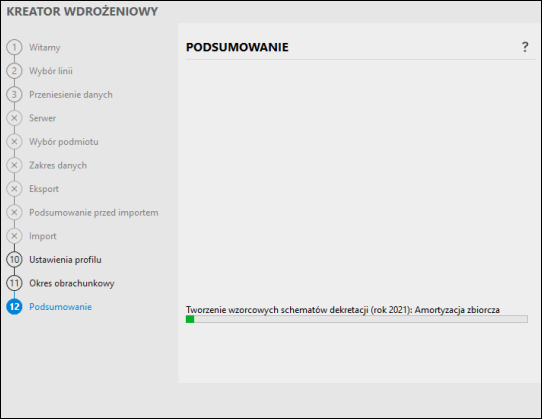Click the blue step 12 circle icon
The width and height of the screenshot is (542, 419).
[x=14, y=307]
